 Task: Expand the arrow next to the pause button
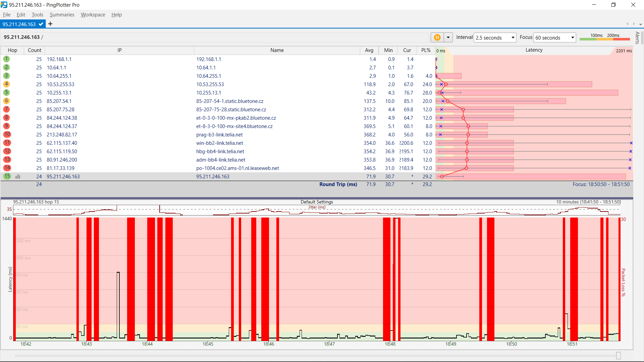448,38
